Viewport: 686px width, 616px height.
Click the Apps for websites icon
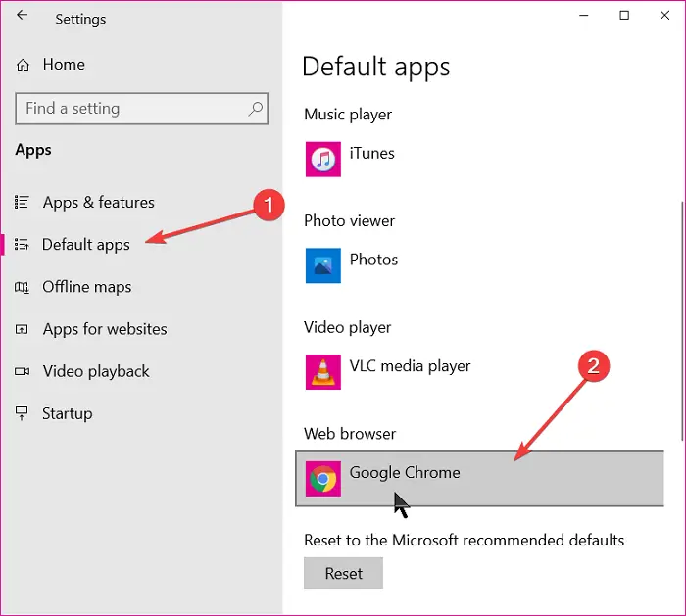[22, 329]
